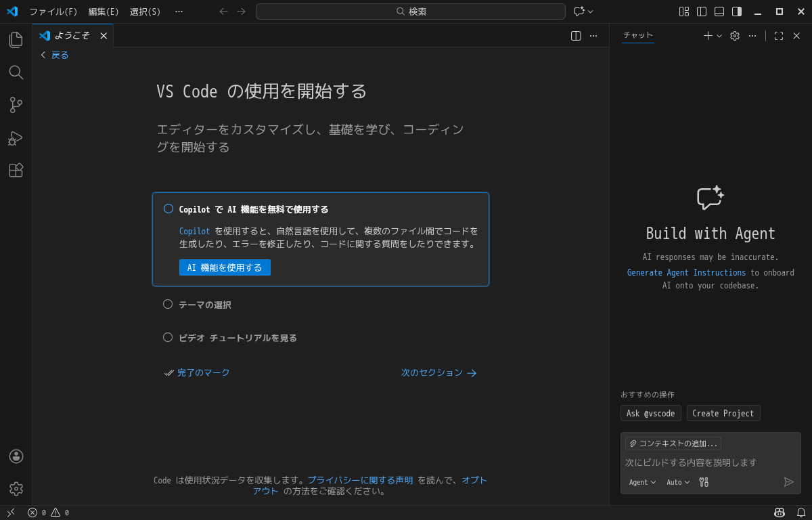Open Copilot status icon in status bar
This screenshot has width=812, height=520.
780,513
